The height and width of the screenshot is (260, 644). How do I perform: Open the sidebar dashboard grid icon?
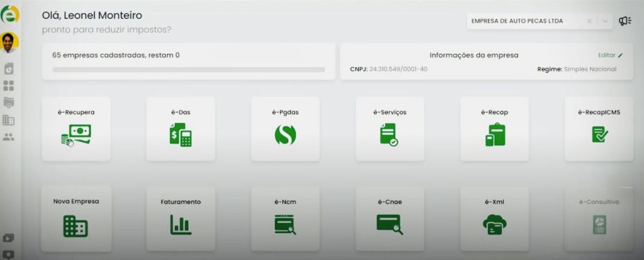coord(9,85)
